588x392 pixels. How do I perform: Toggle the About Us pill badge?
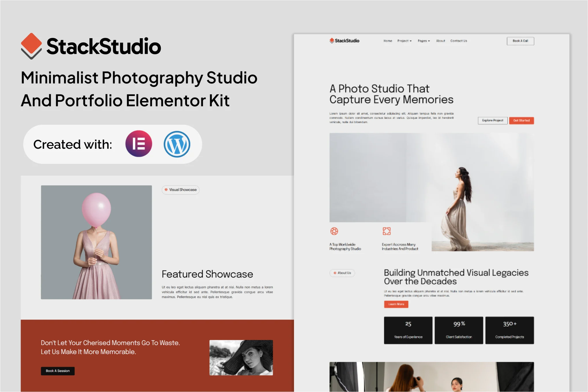tap(342, 273)
